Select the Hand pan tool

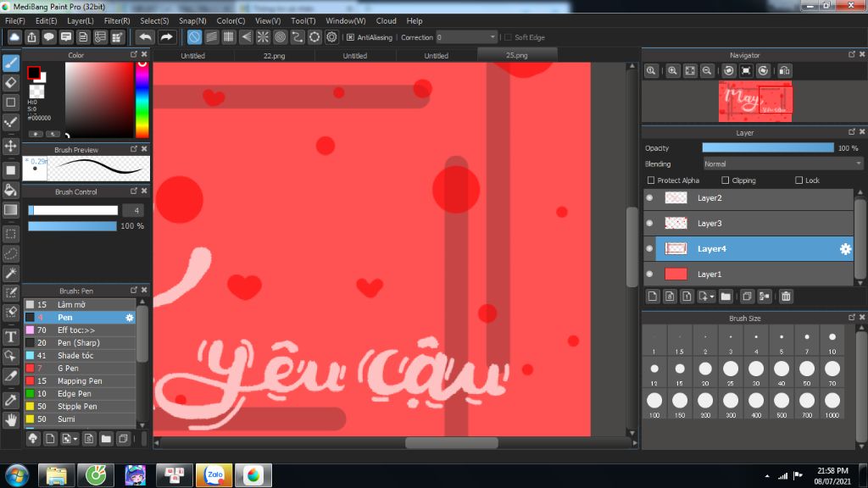[x=10, y=420]
